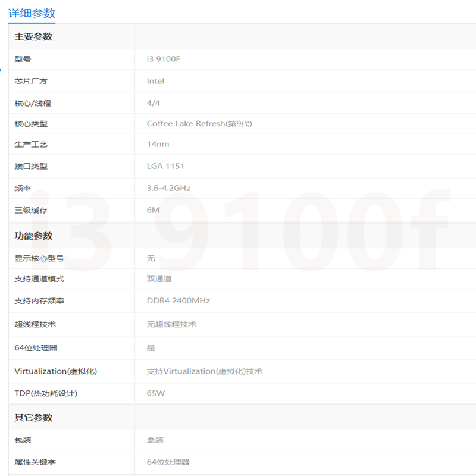Viewport: 476px width, 476px height.
Task: Click the 芯片厂方 label
Action: click(31, 81)
